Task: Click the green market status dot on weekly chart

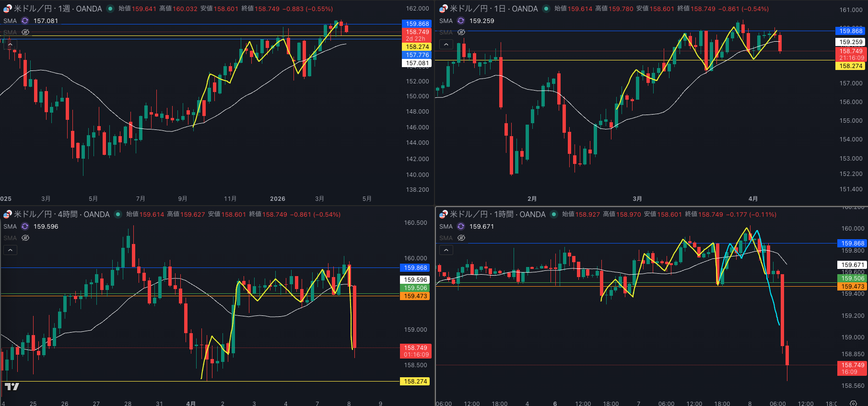Action: coord(110,9)
